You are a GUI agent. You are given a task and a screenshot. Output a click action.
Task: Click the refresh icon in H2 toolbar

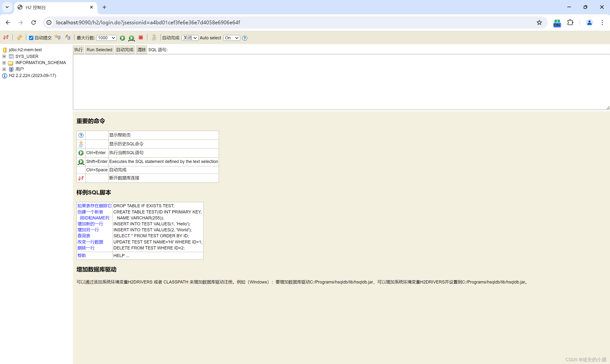pos(19,37)
